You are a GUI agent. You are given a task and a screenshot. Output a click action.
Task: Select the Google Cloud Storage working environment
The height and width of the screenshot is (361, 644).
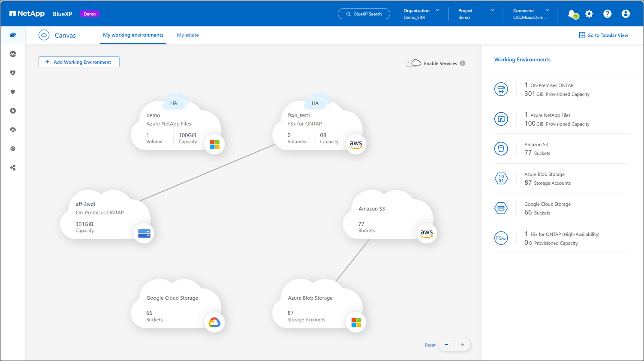tap(176, 305)
